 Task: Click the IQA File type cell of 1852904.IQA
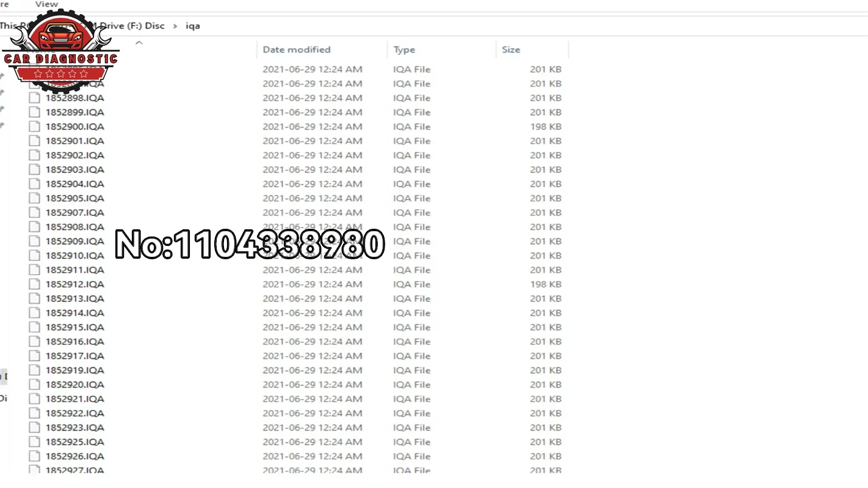412,184
